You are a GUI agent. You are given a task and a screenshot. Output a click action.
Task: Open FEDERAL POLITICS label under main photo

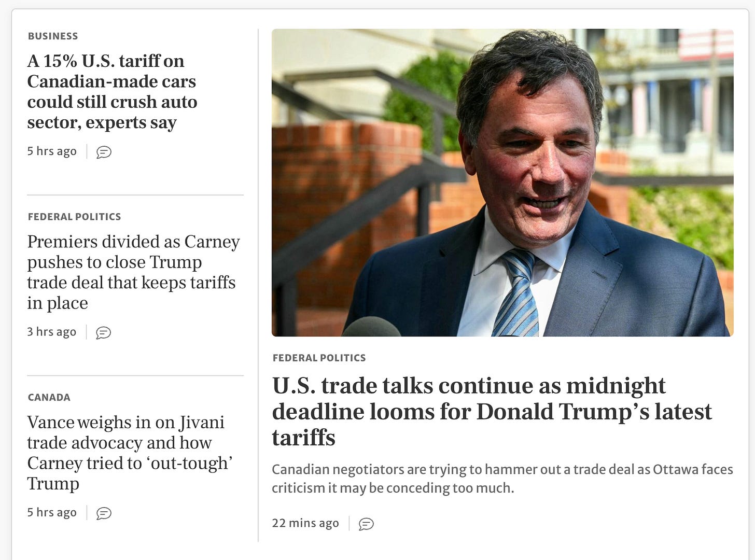[x=319, y=358]
